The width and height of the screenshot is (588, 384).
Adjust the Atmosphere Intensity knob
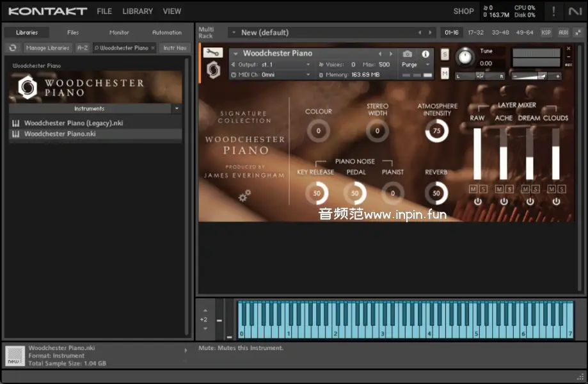436,131
